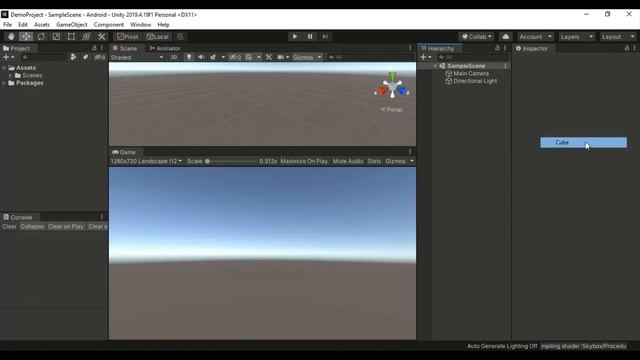Toggle hidden objects visibility counter
The image size is (640, 360).
(x=236, y=58)
